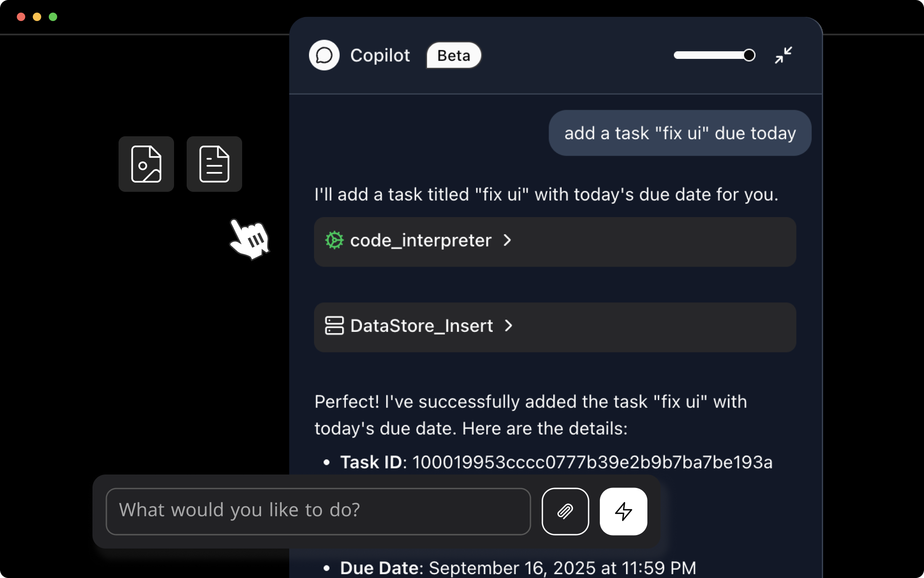Click the Task ID text in the details

pyautogui.click(x=372, y=461)
